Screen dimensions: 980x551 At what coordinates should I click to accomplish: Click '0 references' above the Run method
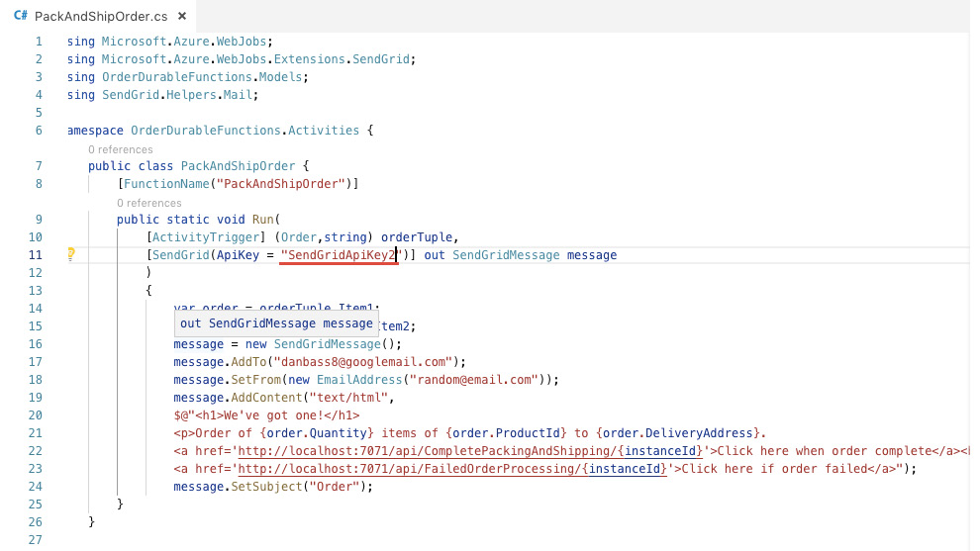[148, 203]
